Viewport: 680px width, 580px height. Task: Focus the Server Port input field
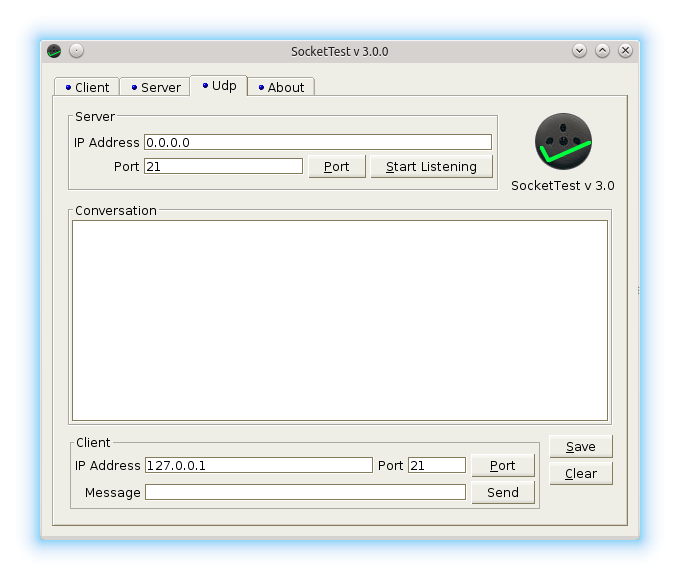pos(223,166)
